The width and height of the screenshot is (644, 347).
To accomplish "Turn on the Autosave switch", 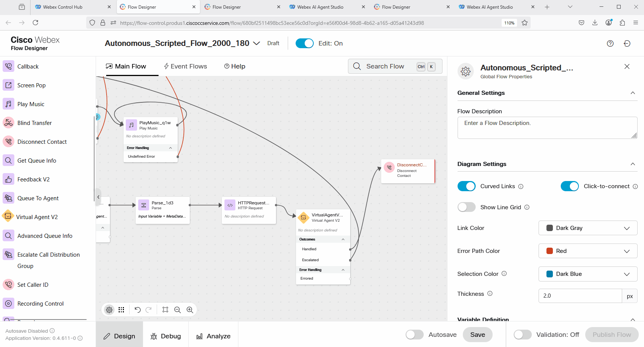I will pyautogui.click(x=414, y=335).
